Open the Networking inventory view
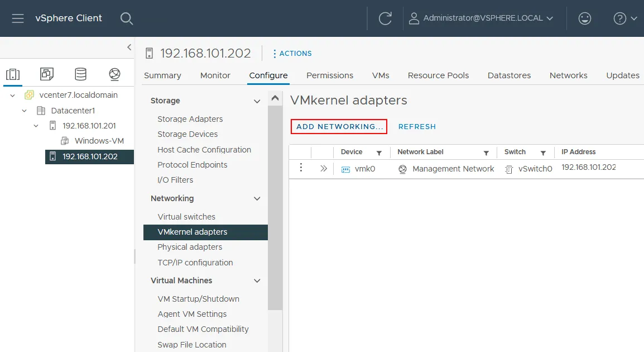The image size is (644, 352). coord(114,73)
